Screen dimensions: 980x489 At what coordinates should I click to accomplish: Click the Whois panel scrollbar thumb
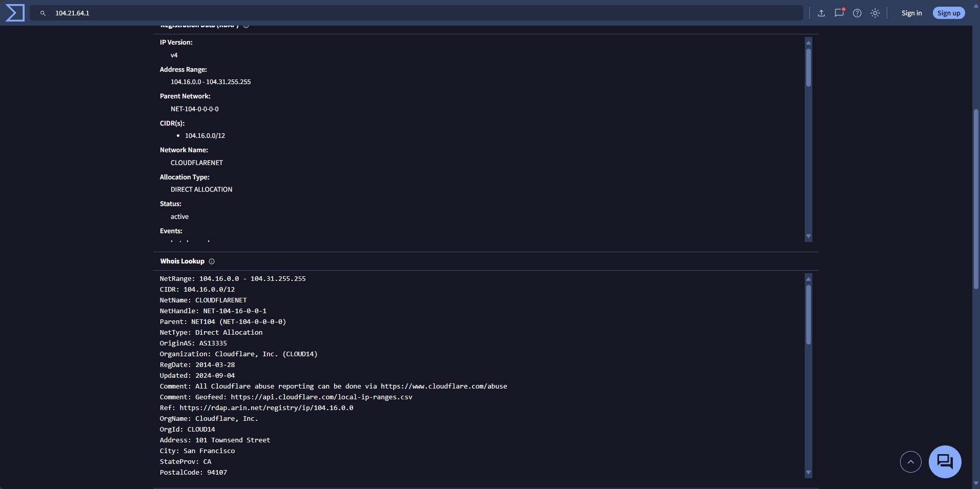click(x=808, y=314)
